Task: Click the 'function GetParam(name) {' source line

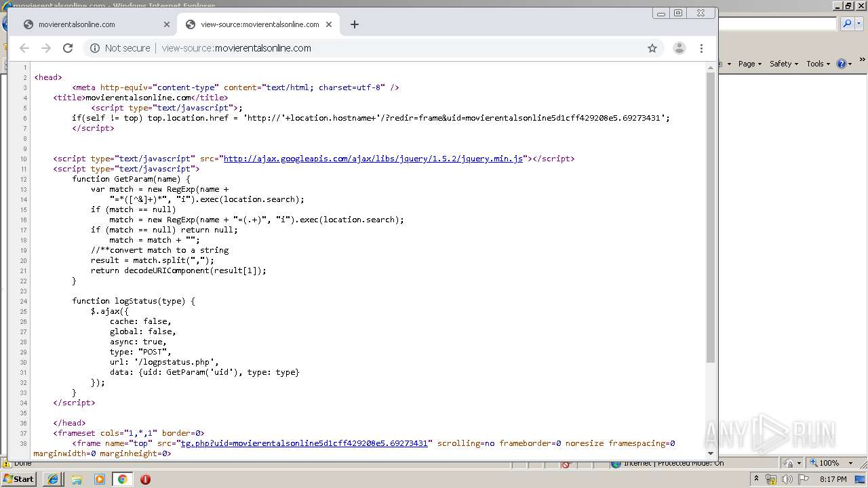Action: pyautogui.click(x=132, y=179)
